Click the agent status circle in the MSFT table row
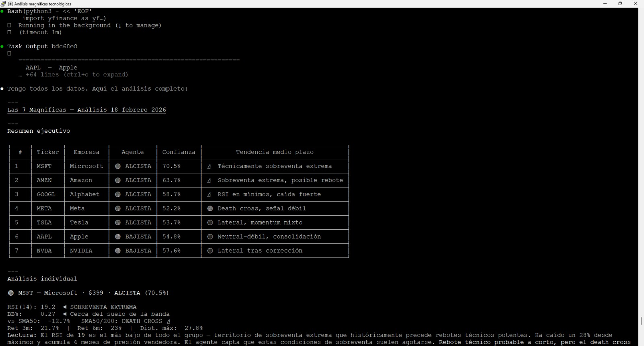 click(118, 166)
